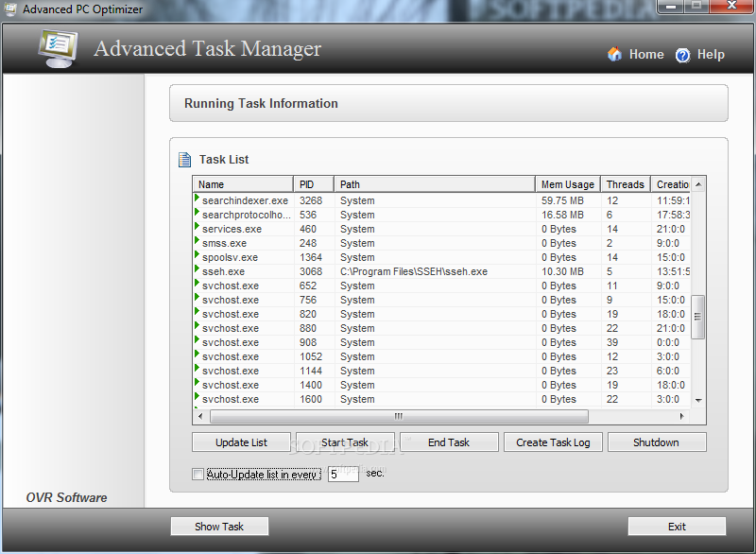Click the Create Task Log button
This screenshot has height=554, width=756.
pyautogui.click(x=553, y=442)
